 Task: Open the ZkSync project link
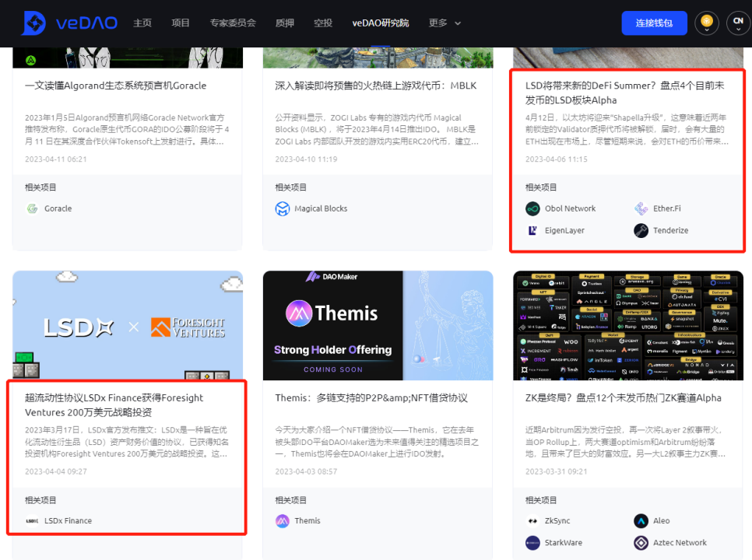[x=557, y=520]
